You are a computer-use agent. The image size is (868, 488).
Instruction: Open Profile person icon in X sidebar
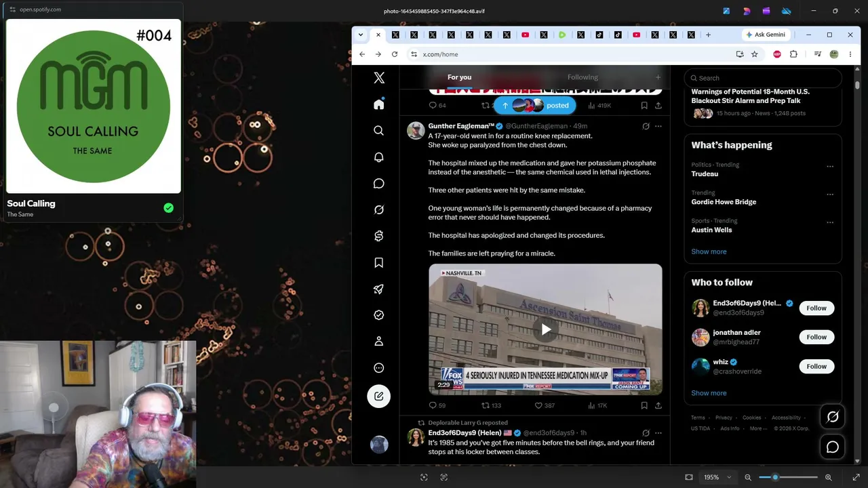coord(379,342)
